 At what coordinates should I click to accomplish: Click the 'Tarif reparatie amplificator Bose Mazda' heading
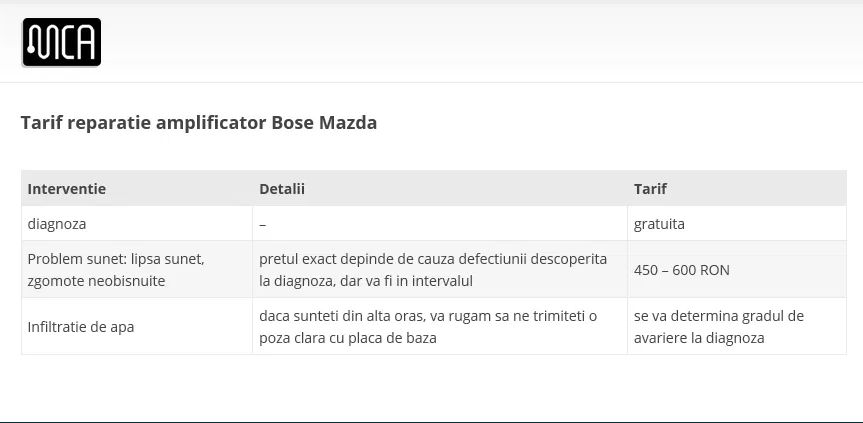point(199,123)
